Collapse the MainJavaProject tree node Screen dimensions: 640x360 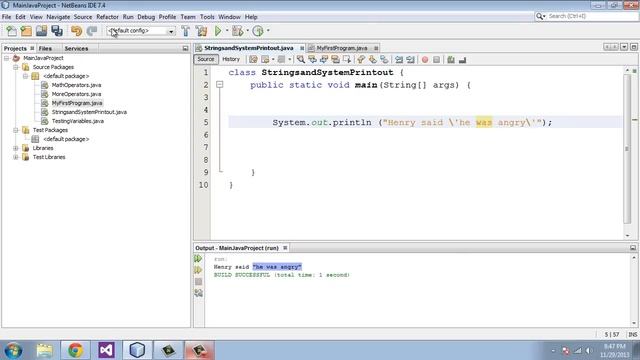coord(7,58)
